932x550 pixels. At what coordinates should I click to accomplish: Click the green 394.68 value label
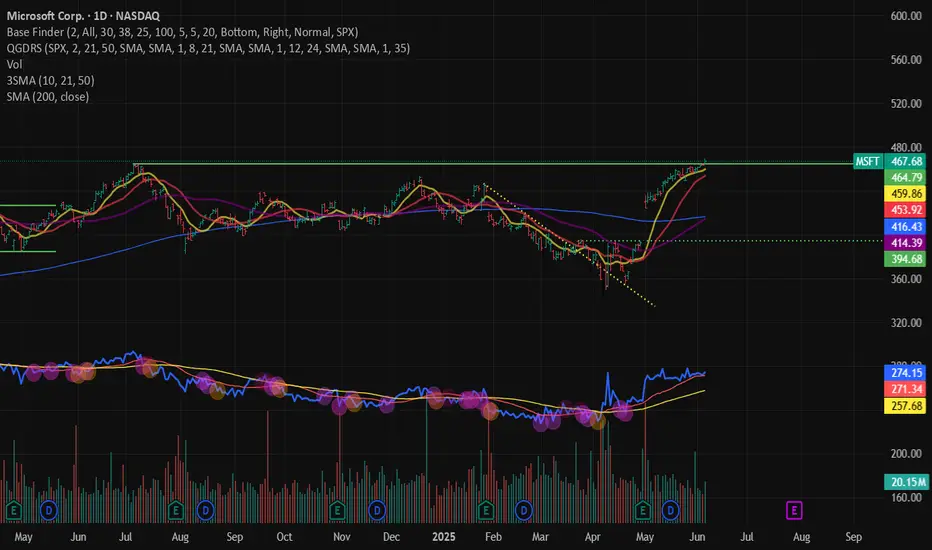906,259
